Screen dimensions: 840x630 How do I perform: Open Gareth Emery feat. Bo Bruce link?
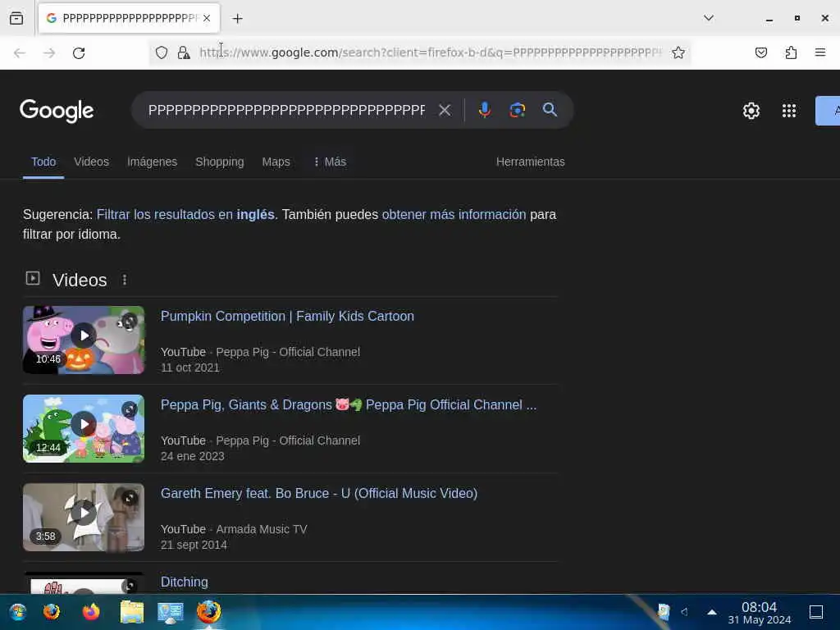click(x=319, y=493)
